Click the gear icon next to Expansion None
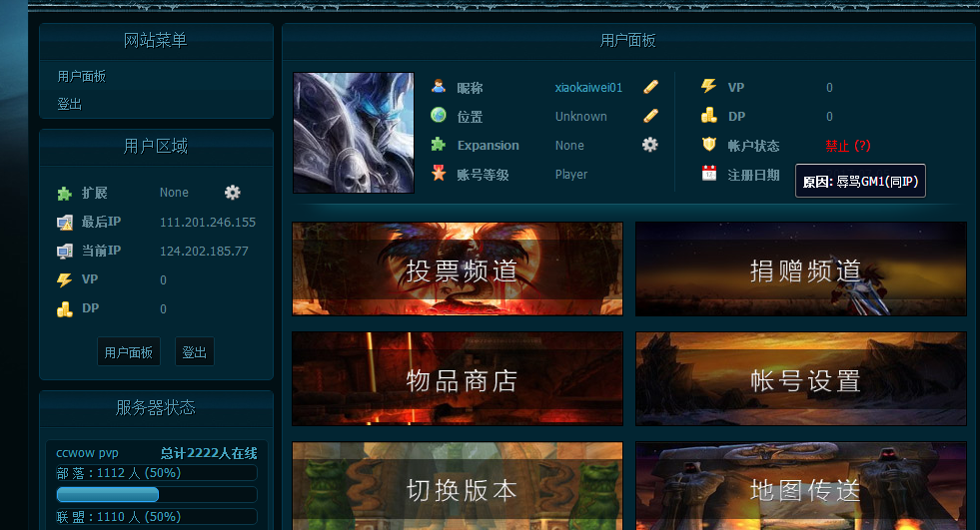980x530 pixels. (x=650, y=145)
